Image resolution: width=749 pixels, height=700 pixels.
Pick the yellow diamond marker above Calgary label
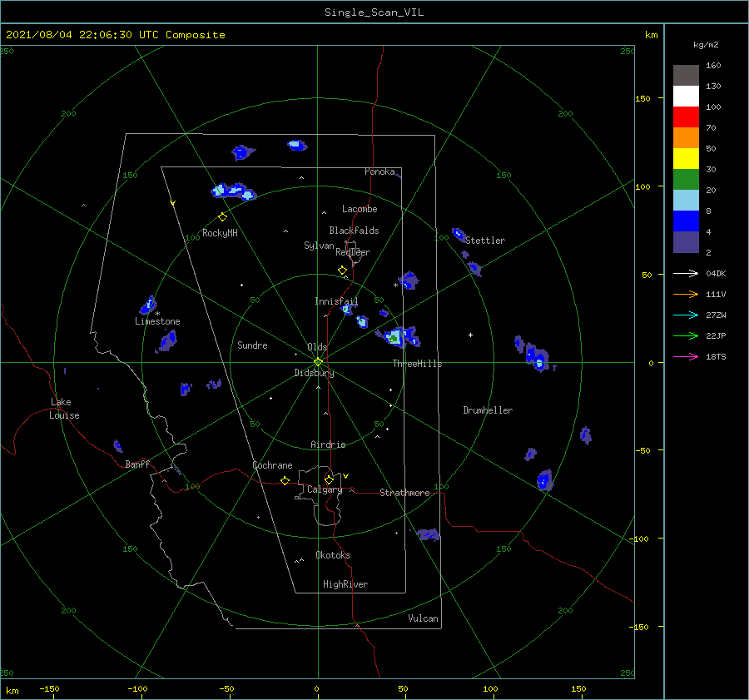pyautogui.click(x=329, y=479)
